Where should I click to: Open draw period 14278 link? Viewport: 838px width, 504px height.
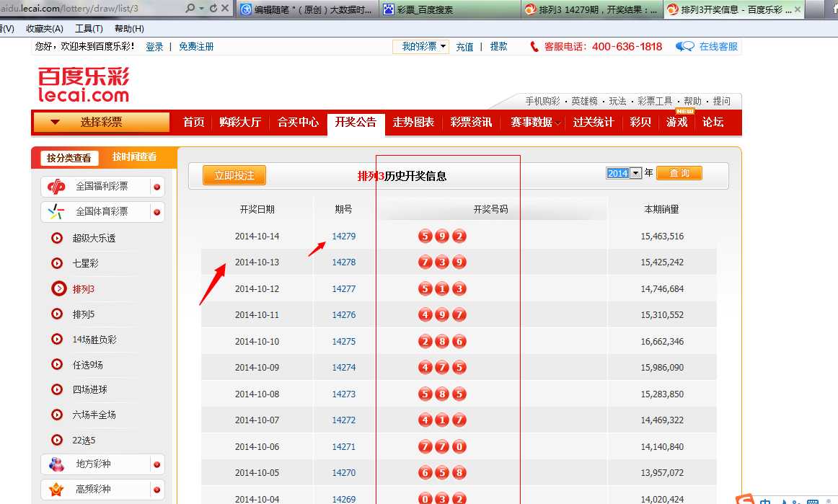coord(344,262)
